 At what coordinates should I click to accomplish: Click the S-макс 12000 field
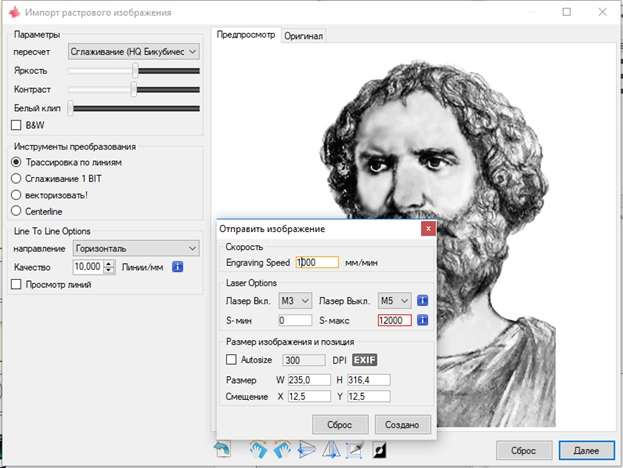coord(394,320)
